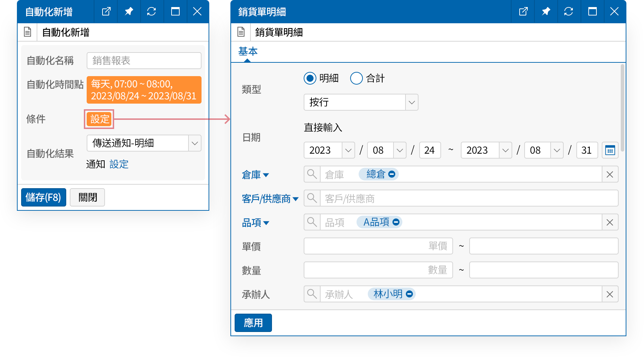Click the 儲存(F8) button

click(x=43, y=197)
